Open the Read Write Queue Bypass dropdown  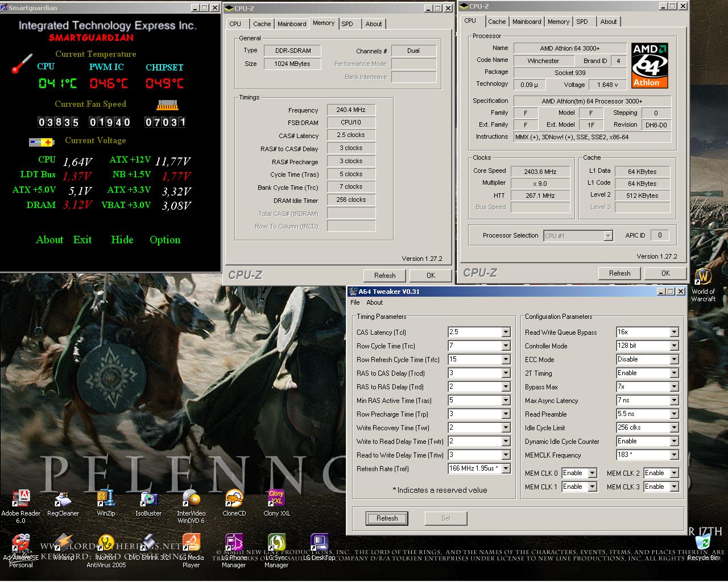(x=674, y=332)
